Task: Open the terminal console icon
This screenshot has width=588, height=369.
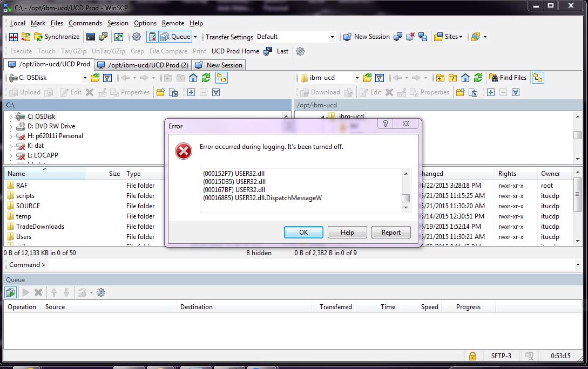Action: pos(91,37)
